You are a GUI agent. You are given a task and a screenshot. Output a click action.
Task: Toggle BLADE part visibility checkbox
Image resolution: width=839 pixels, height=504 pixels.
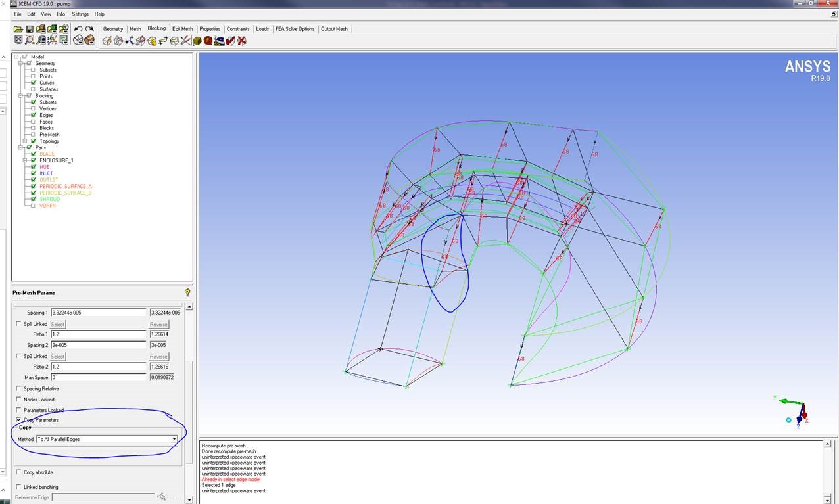tap(33, 154)
